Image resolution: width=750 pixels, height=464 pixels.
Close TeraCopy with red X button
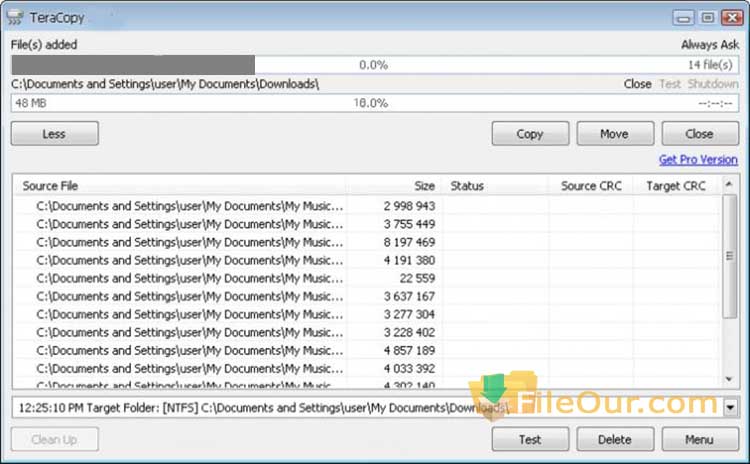coord(732,18)
